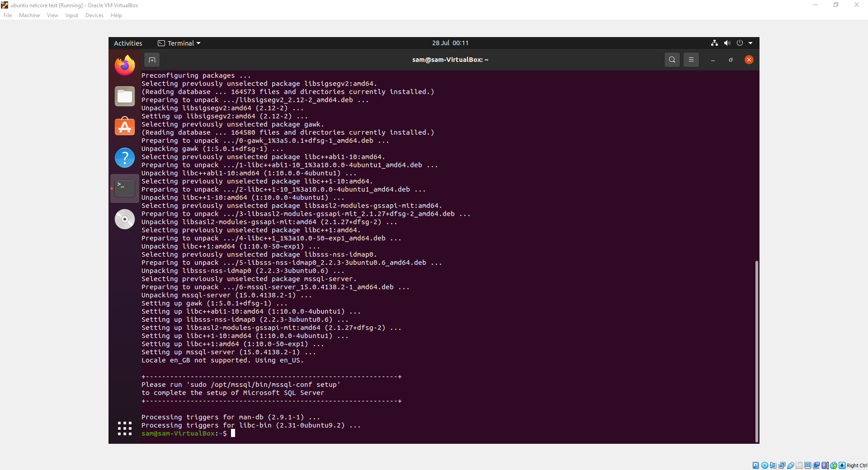Restore the terminal window size

click(731, 60)
